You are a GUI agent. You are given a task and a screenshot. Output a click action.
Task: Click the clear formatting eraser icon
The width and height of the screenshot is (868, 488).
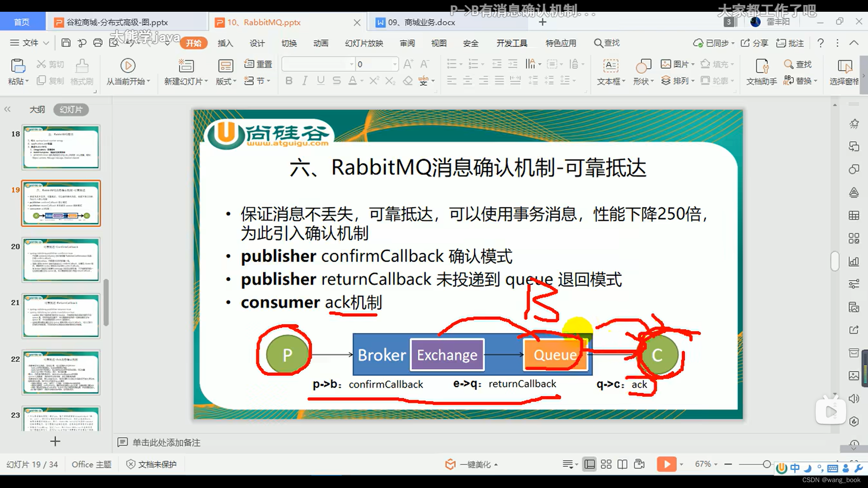[x=408, y=81]
